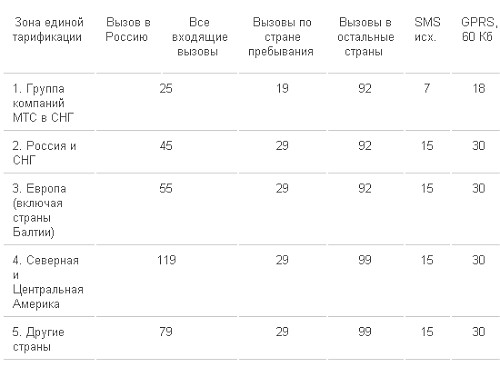Select GPRS value 18 in first row
Screen dimensions: 500x367
(478, 88)
